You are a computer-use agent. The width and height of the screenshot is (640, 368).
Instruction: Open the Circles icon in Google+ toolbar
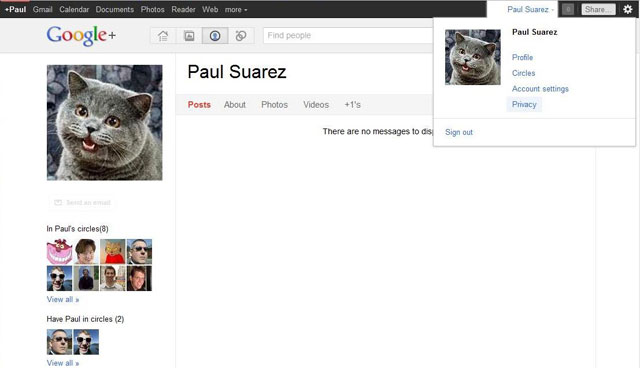click(x=241, y=36)
